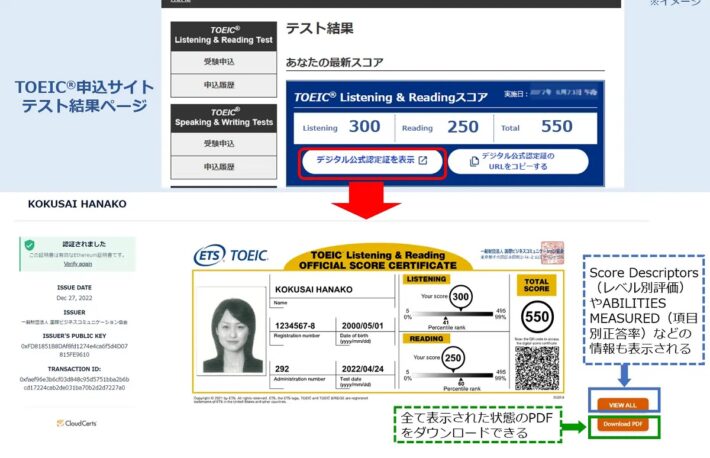Viewport: 710px width, 458px height.
Task: Click the green verified shield icon
Action: pos(29,245)
